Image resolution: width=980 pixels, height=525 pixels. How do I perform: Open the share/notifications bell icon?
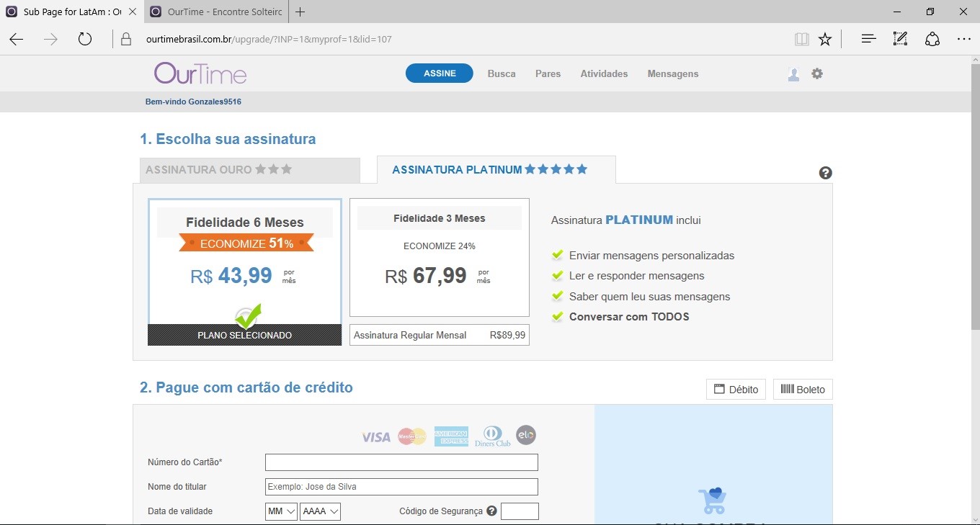(932, 39)
